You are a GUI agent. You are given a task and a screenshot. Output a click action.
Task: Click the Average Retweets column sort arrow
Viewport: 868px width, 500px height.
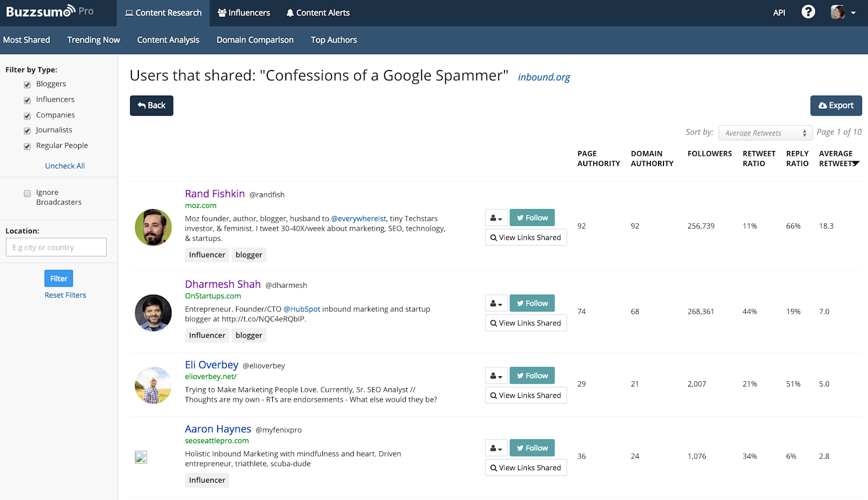pyautogui.click(x=856, y=163)
